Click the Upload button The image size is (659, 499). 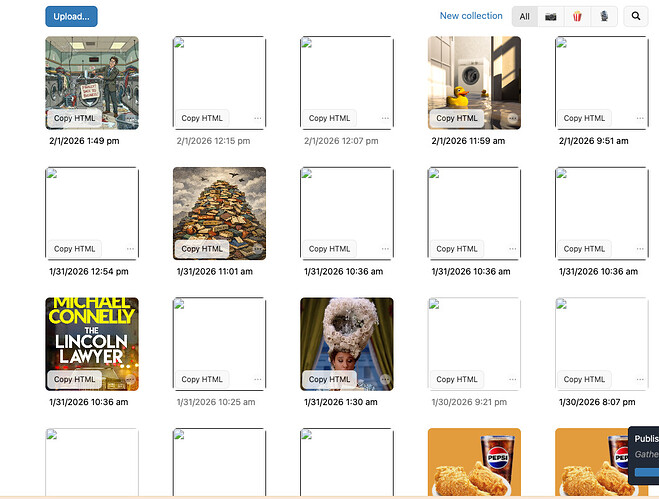pos(71,17)
